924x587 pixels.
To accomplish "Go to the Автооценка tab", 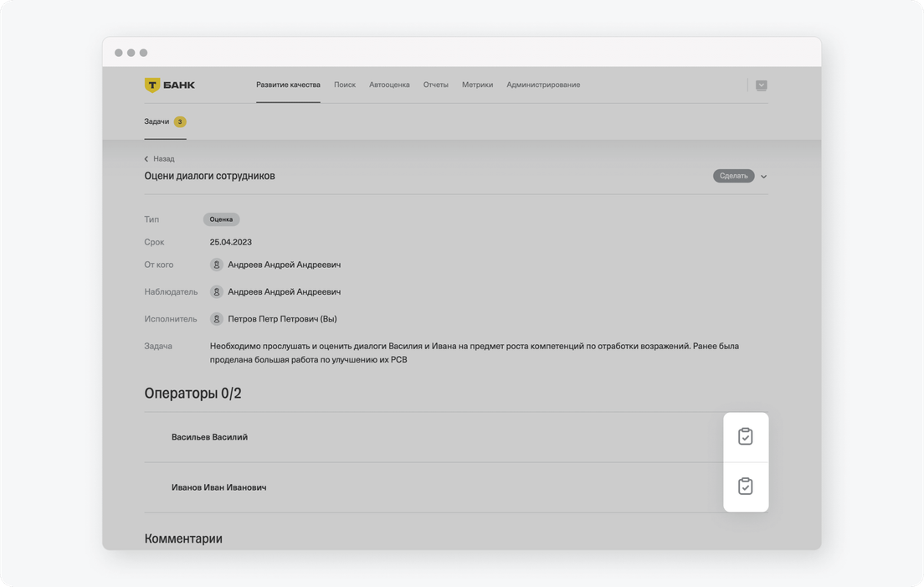I will coord(389,85).
